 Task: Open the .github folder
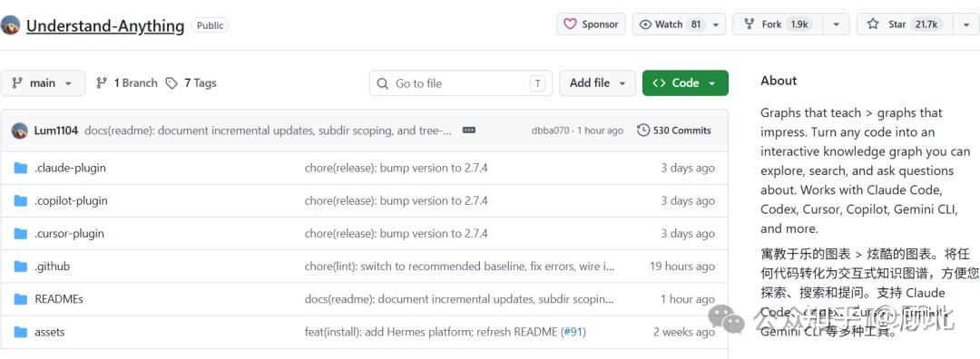click(53, 267)
